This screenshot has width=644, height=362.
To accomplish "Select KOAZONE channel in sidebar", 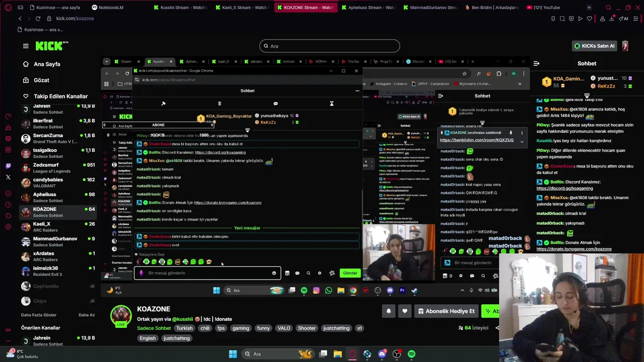I will pos(58,212).
